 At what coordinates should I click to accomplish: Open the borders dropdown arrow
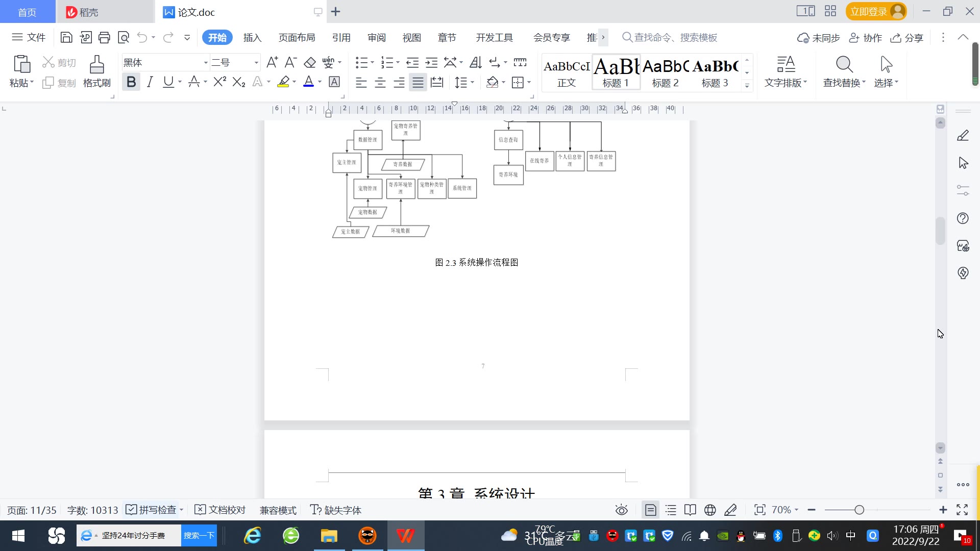pos(529,82)
